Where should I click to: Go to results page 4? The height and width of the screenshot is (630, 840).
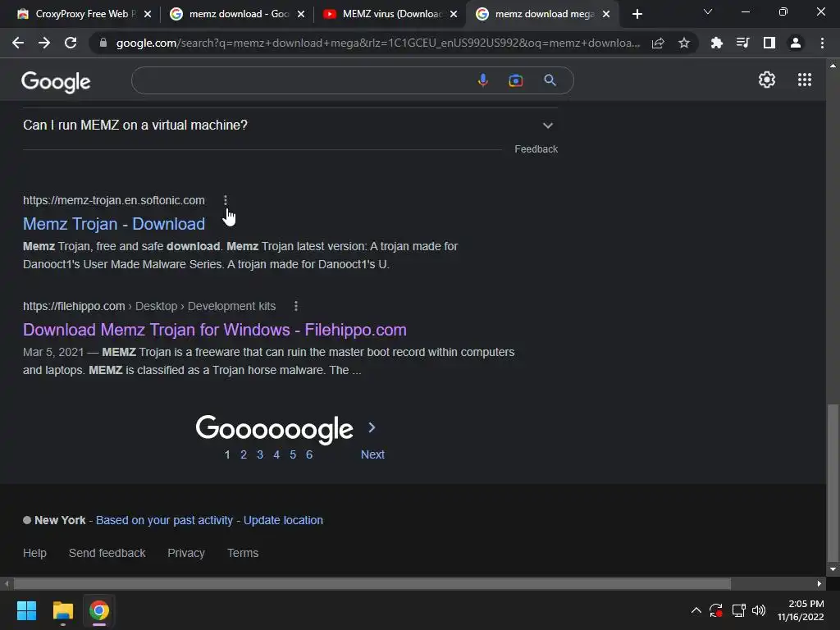276,454
